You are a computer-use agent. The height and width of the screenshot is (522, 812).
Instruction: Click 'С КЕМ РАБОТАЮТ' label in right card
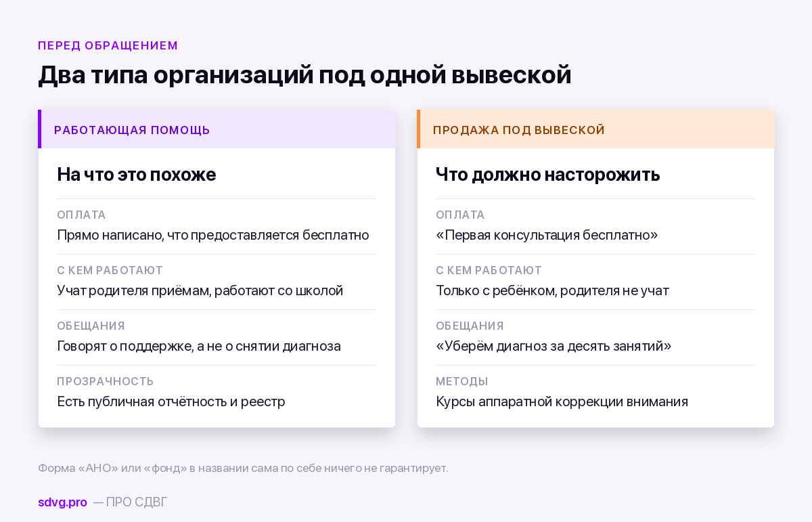489,270
